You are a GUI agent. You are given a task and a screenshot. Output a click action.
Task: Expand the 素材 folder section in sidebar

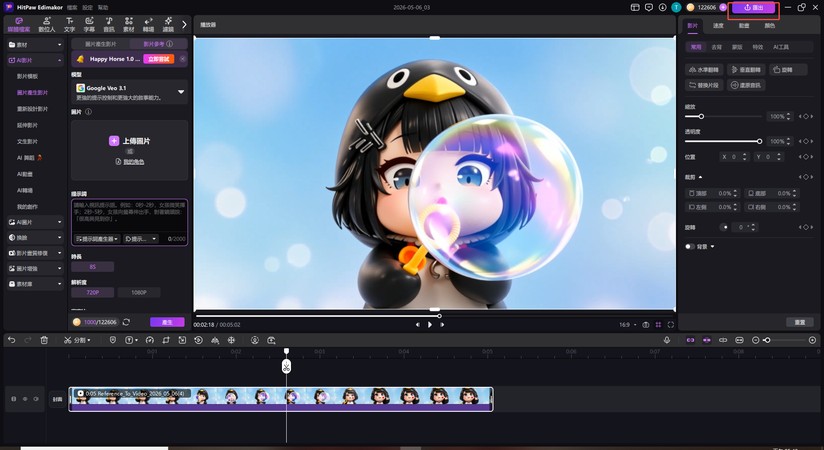pyautogui.click(x=35, y=45)
